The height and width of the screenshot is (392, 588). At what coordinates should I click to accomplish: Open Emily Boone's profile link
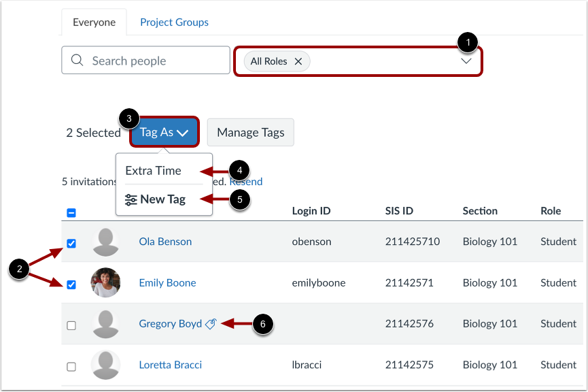pyautogui.click(x=167, y=282)
